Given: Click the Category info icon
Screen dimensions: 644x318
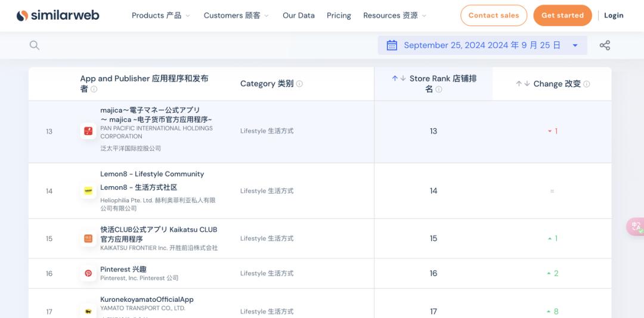Looking at the screenshot, I should (x=299, y=84).
